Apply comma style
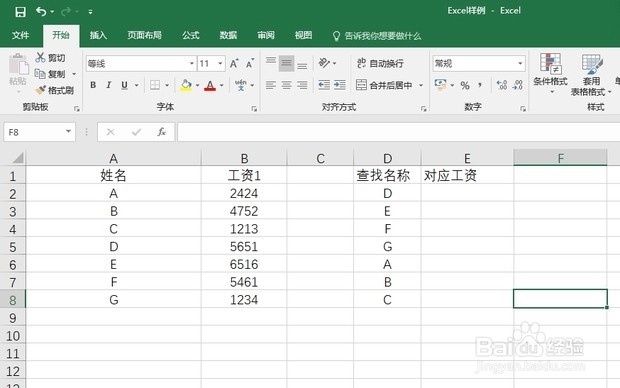This screenshot has height=388, width=620. (x=480, y=85)
